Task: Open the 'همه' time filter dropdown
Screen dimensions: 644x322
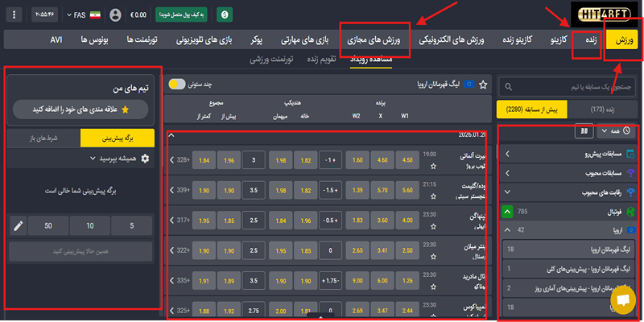Action: pyautogui.click(x=616, y=130)
